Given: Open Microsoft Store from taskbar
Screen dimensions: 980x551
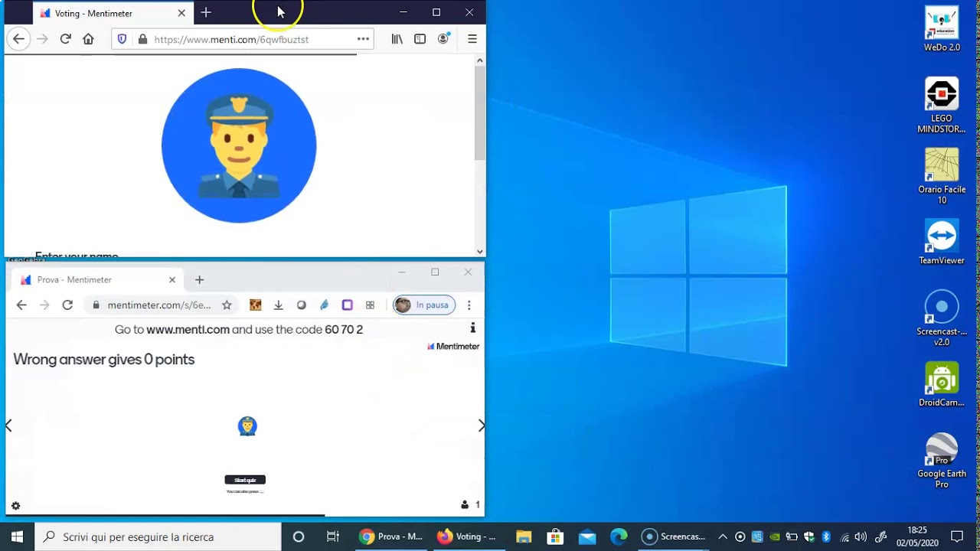Looking at the screenshot, I should click(x=555, y=536).
